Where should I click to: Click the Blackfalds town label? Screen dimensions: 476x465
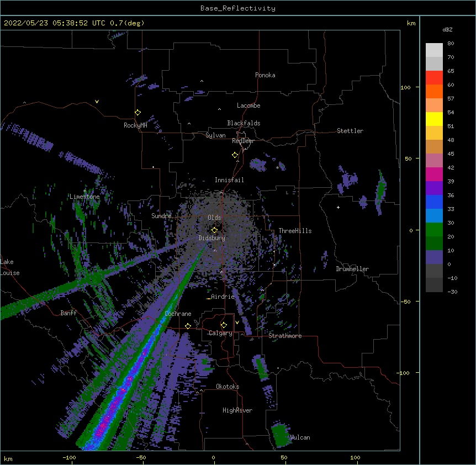point(244,123)
